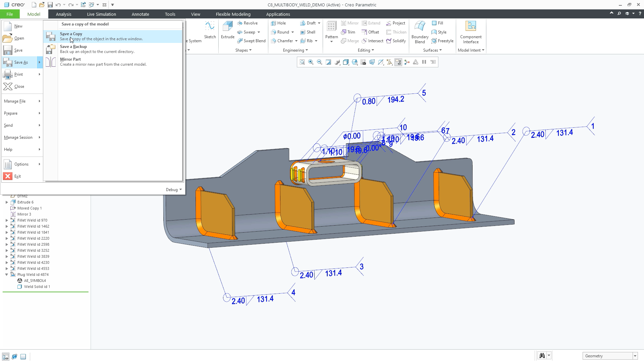This screenshot has height=362, width=644.
Task: Open the Debug dropdown in File menu
Action: point(174,190)
